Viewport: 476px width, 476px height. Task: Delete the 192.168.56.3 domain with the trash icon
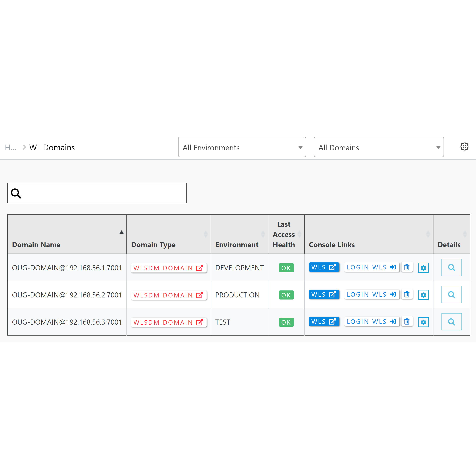407,322
